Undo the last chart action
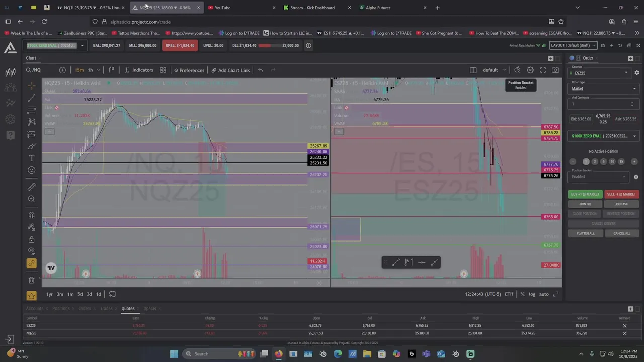The width and height of the screenshot is (644, 362). click(260, 70)
